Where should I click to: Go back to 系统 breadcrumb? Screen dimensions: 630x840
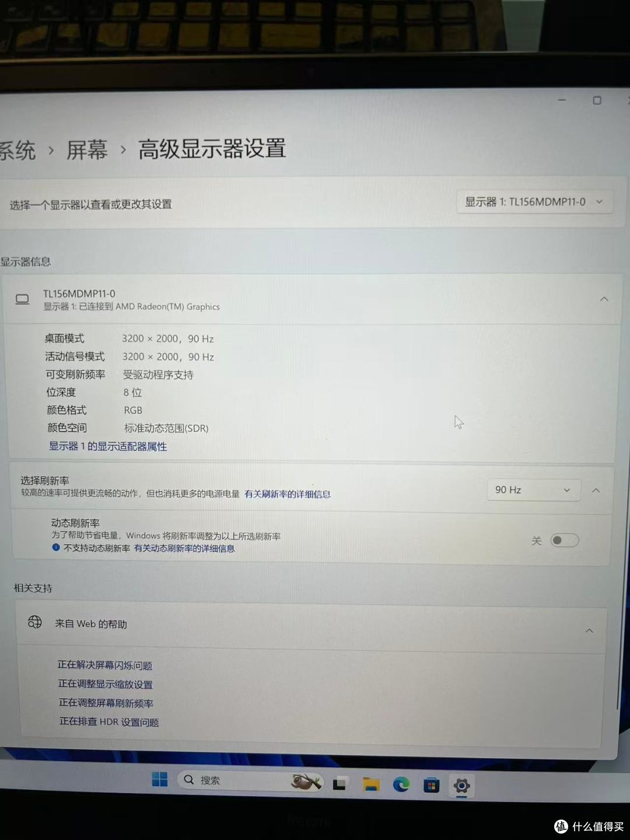[x=17, y=150]
